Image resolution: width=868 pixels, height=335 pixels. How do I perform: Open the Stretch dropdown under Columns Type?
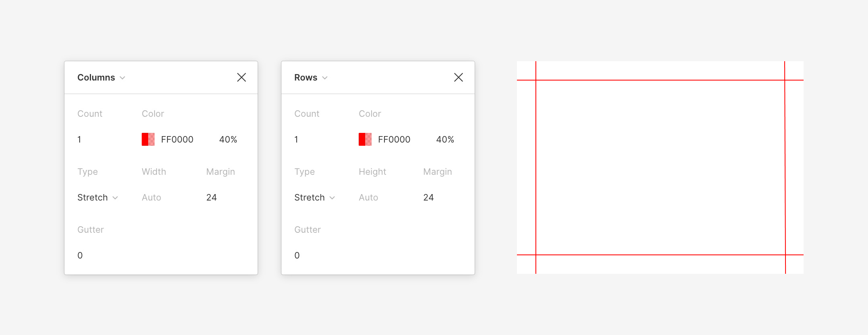coord(97,197)
